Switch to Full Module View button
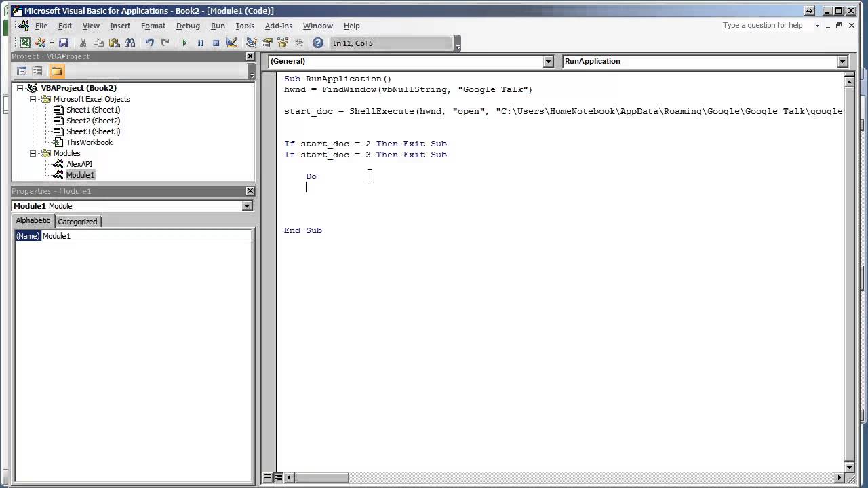 [x=278, y=477]
